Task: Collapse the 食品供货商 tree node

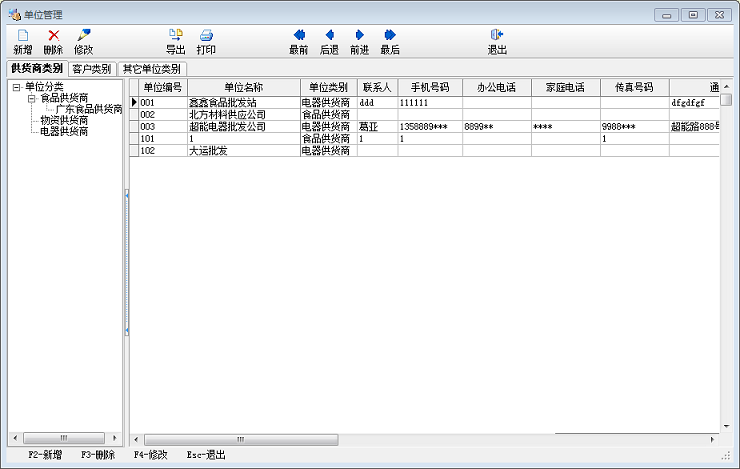Action: 32,99
